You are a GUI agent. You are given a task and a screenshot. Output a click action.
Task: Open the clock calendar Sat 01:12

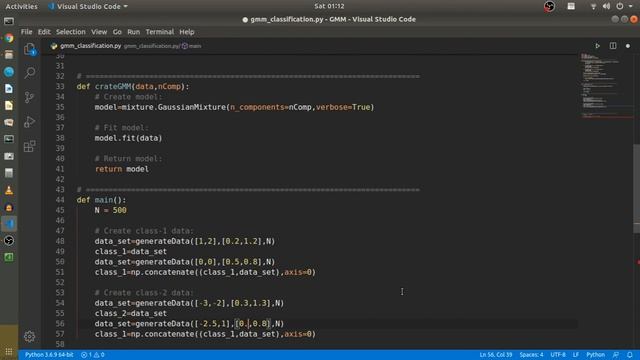[x=329, y=6]
